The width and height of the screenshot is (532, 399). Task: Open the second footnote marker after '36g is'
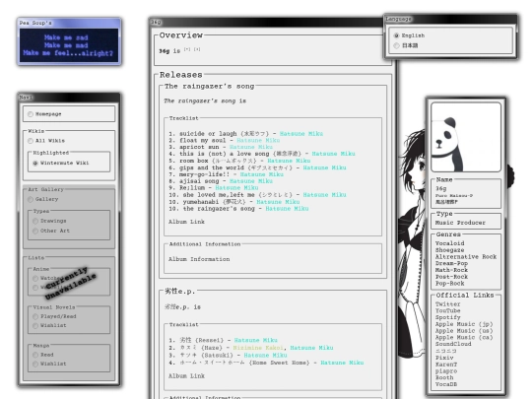click(197, 49)
